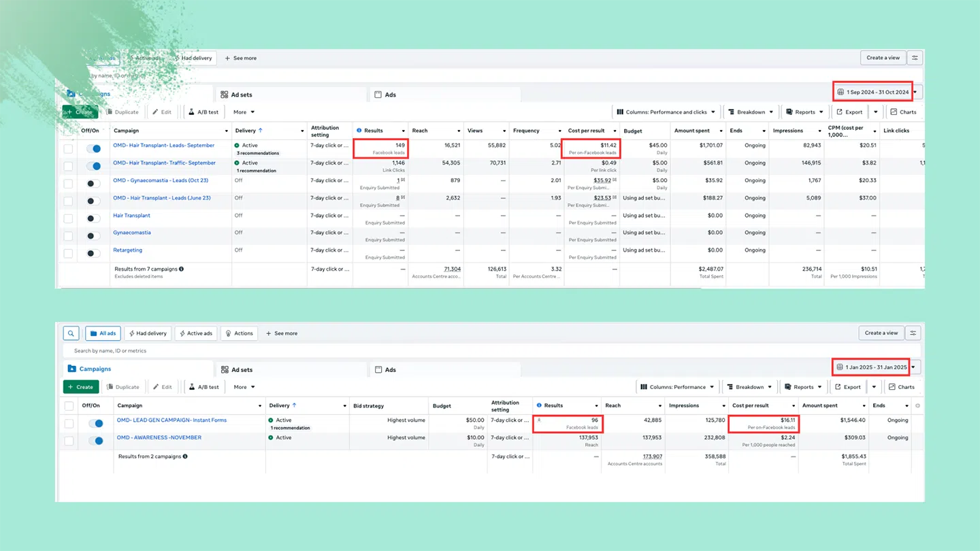980x551 pixels.
Task: Switch to Ad sets tab in Jan 2025 view
Action: pyautogui.click(x=291, y=369)
